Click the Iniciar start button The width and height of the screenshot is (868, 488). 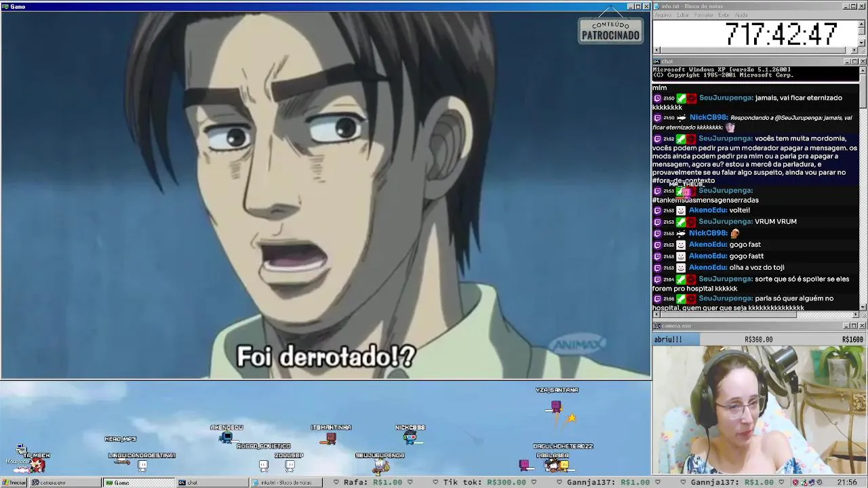14,483
